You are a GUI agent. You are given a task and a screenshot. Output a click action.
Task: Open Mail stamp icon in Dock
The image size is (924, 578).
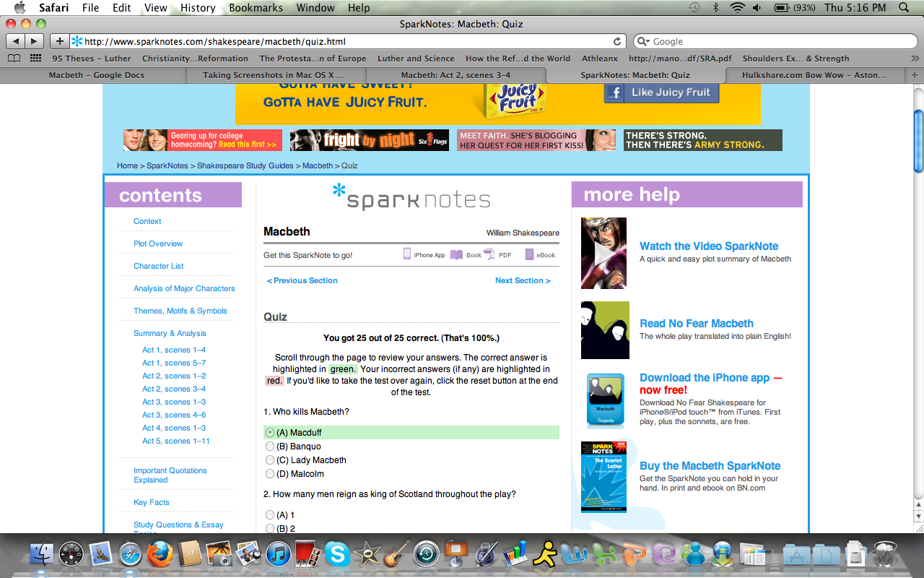click(x=101, y=555)
